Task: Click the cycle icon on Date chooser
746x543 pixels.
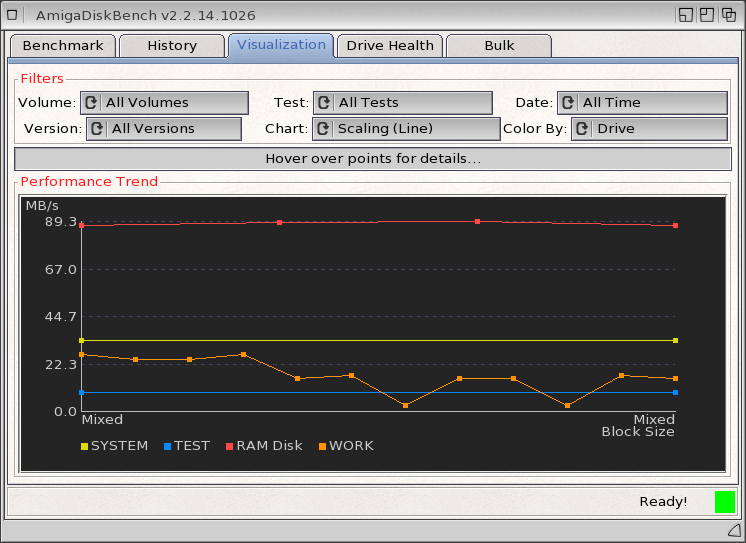Action: click(568, 103)
